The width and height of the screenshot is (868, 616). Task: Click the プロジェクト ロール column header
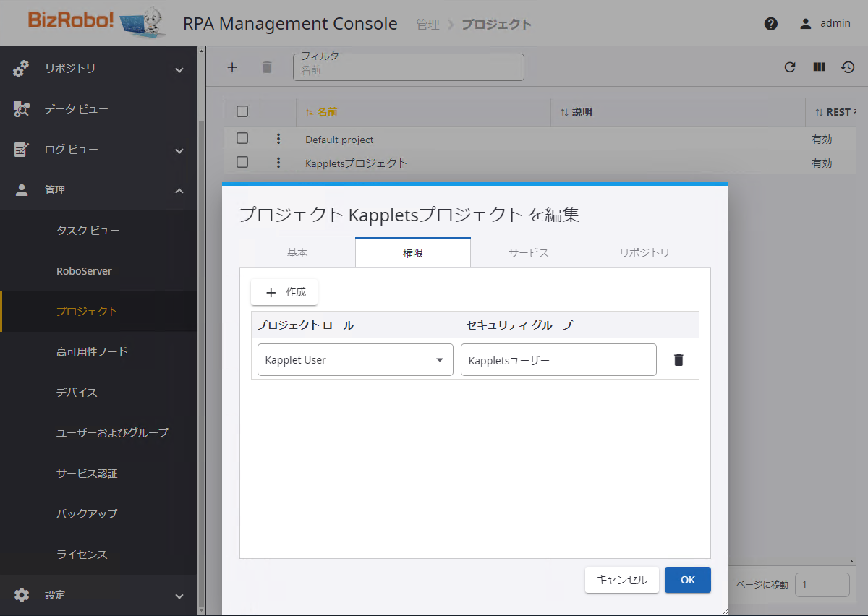[x=305, y=325]
